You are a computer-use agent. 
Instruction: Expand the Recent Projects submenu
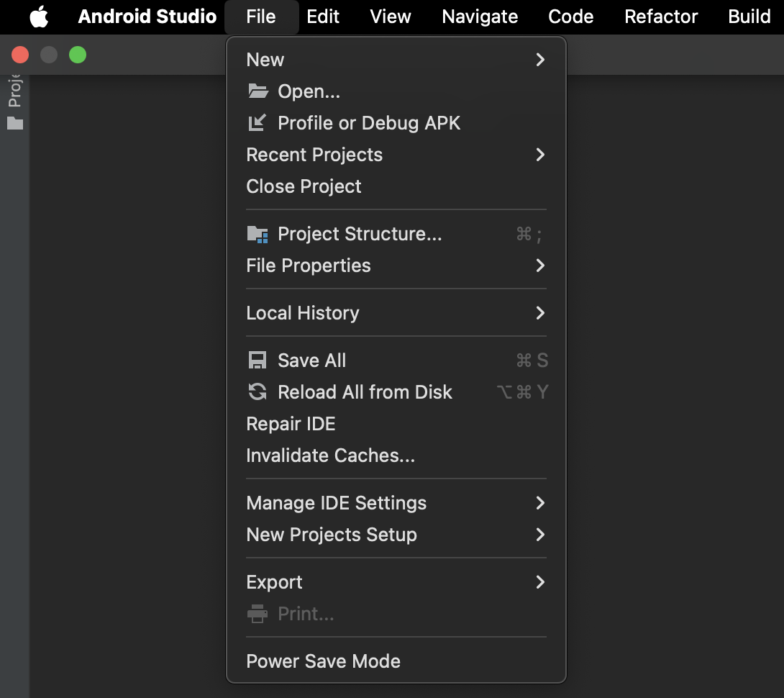click(396, 155)
